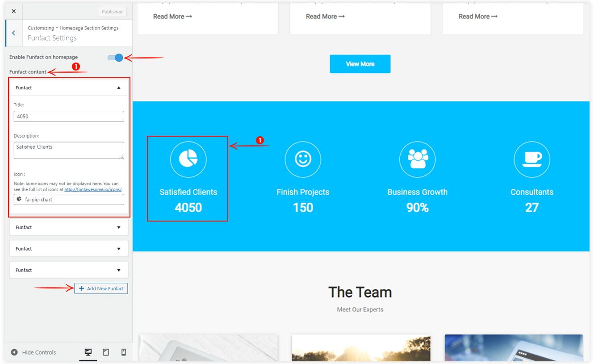Add a new Funfact item
The width and height of the screenshot is (594, 364).
tap(101, 289)
